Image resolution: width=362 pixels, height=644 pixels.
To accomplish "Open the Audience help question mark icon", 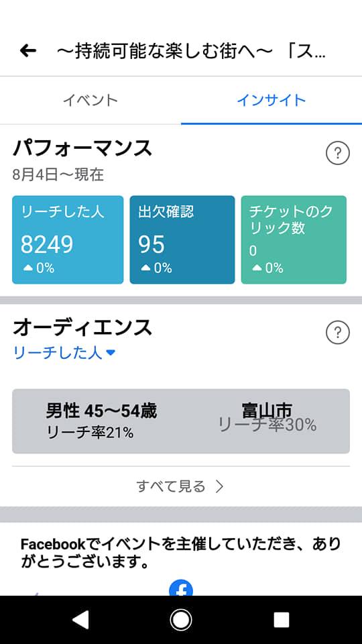I will (337, 332).
